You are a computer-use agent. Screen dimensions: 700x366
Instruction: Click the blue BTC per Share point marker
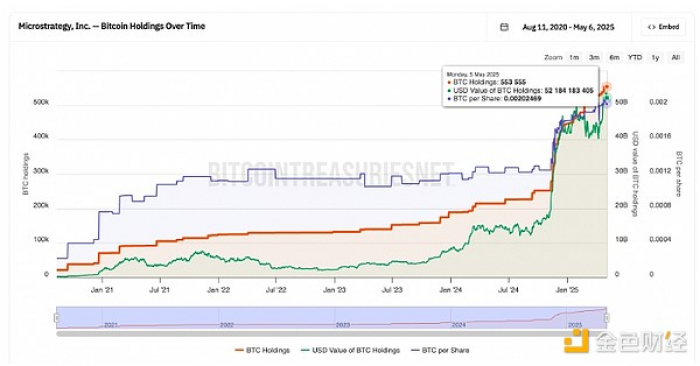[607, 103]
